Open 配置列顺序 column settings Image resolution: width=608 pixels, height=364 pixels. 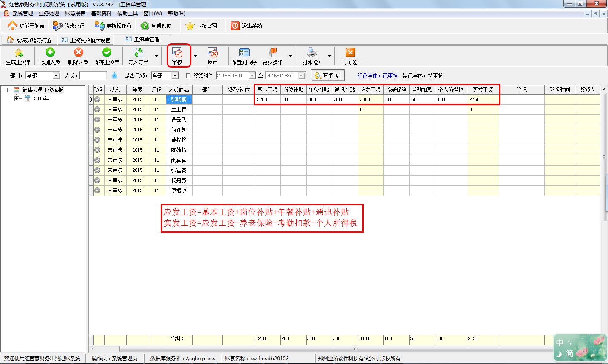click(x=244, y=53)
